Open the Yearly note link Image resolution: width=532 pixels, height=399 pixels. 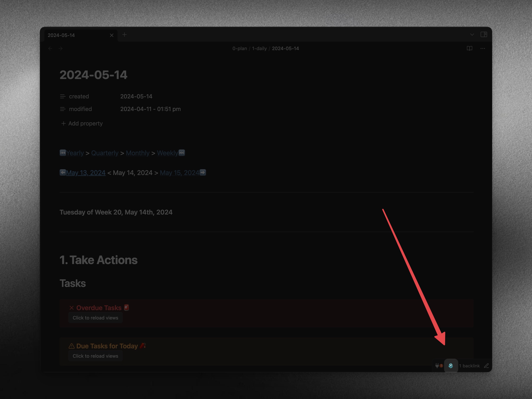coord(75,153)
